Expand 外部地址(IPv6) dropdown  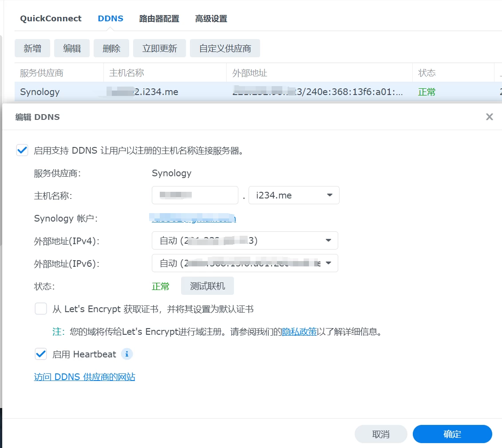(x=245, y=263)
